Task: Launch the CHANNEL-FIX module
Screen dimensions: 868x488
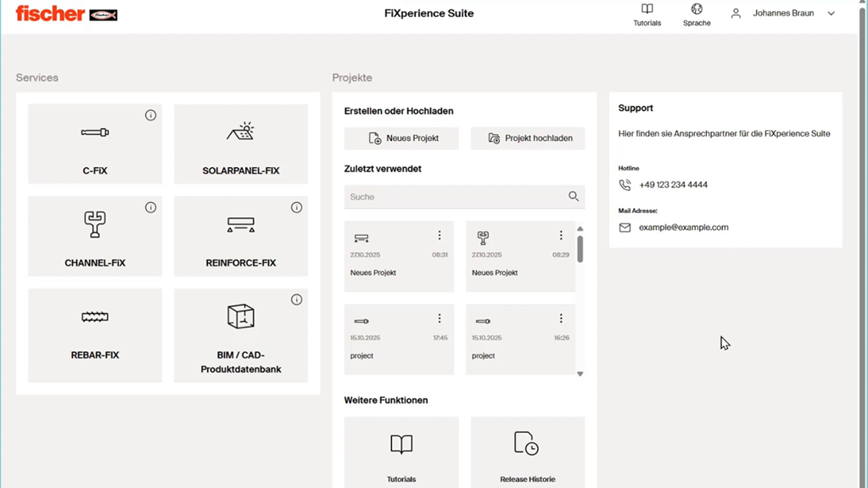Action: point(94,237)
